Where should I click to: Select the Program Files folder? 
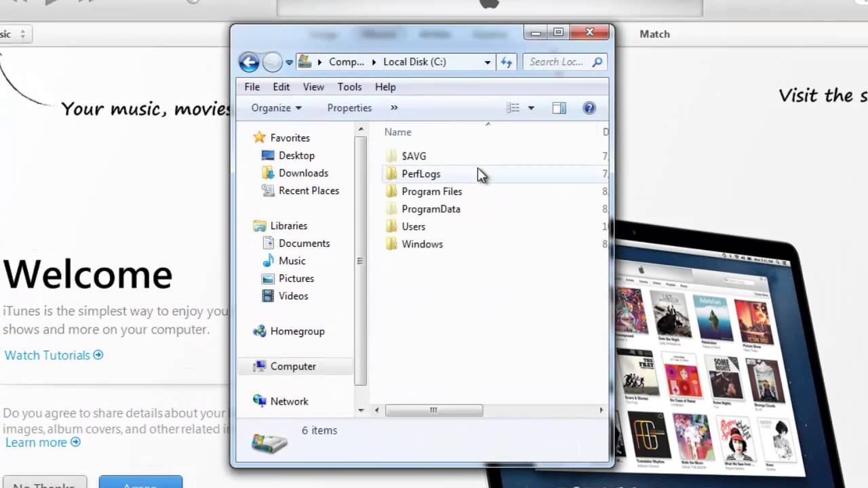431,191
